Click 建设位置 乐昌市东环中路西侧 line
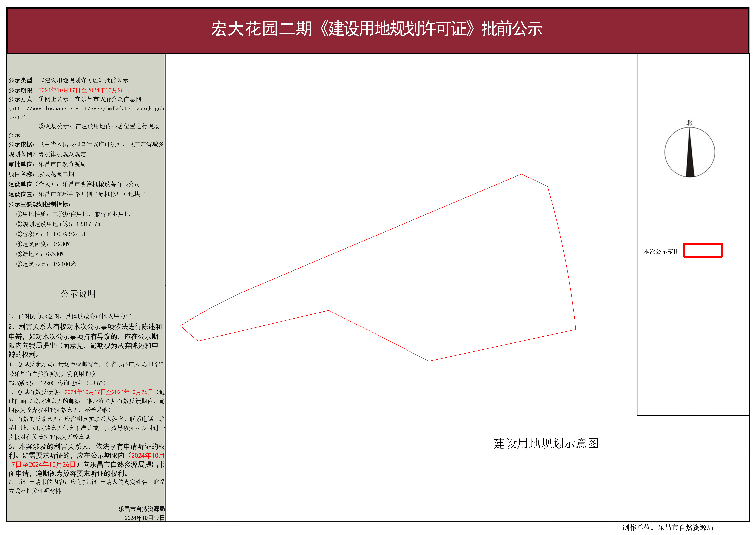The width and height of the screenshot is (756, 535). pos(77,194)
